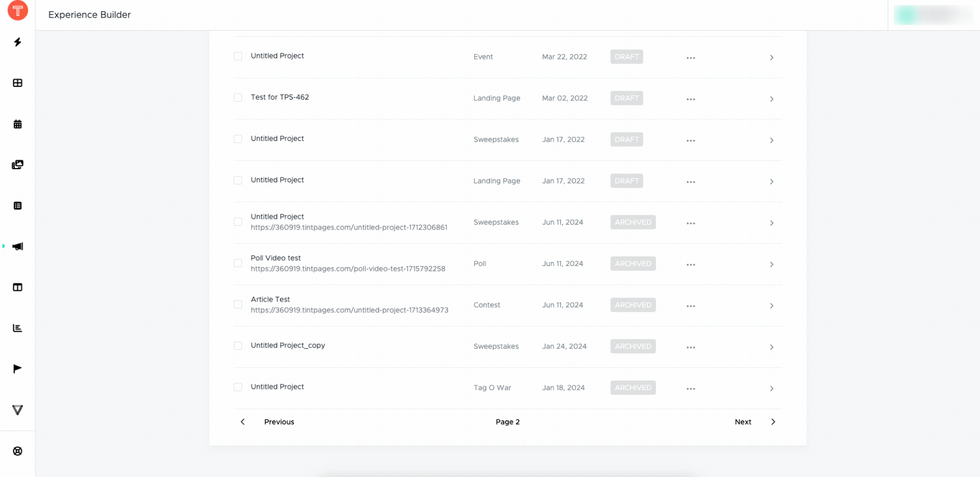Go to the Next page
This screenshot has width=980, height=477.
743,422
